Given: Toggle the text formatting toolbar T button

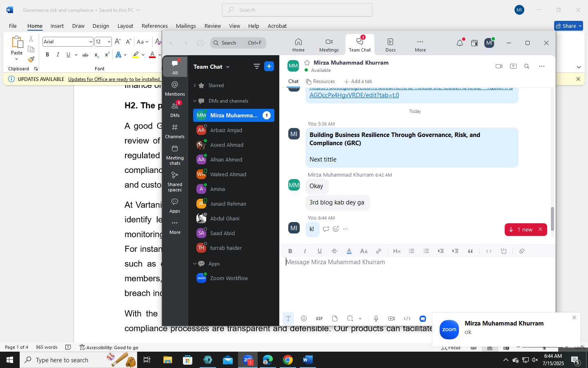Looking at the screenshot, I should pyautogui.click(x=288, y=319).
